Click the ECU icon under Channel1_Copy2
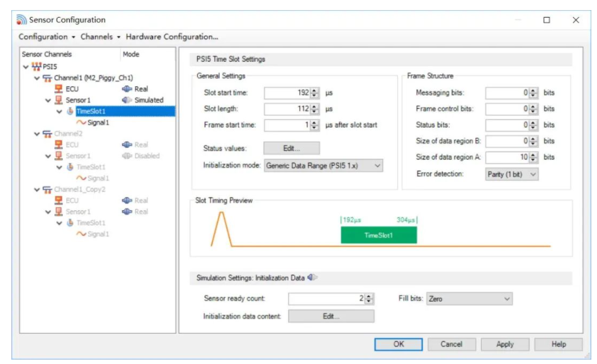 tap(59, 200)
